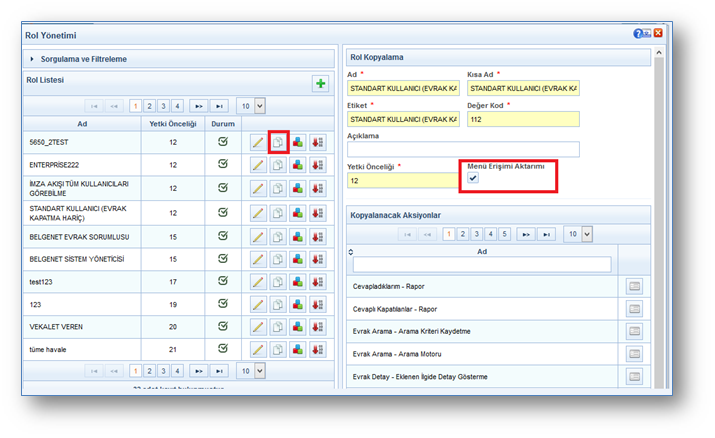Sort Kopyalanacak Aksiyonlar by the Ad column header
Image resolution: width=715 pixels, height=438 pixels.
pyautogui.click(x=484, y=252)
